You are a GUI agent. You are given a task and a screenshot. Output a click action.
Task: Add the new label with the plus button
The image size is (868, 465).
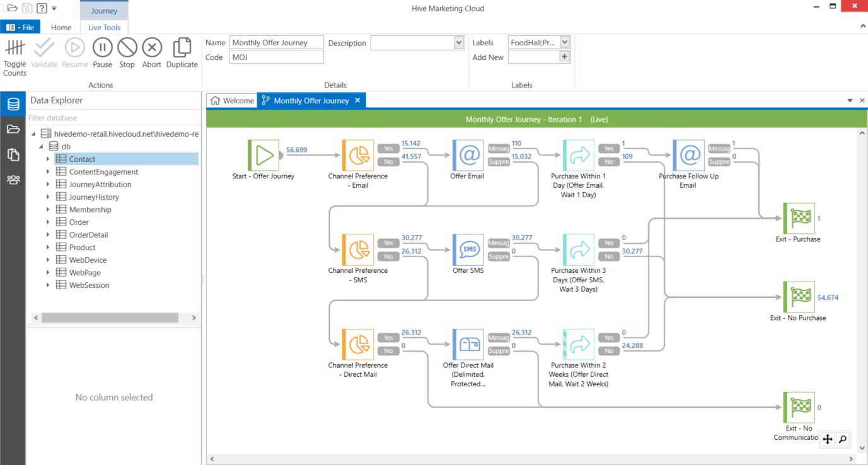pos(565,57)
